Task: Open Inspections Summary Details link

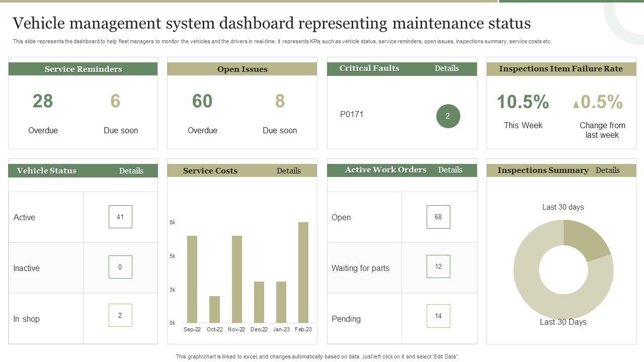Action: click(607, 170)
